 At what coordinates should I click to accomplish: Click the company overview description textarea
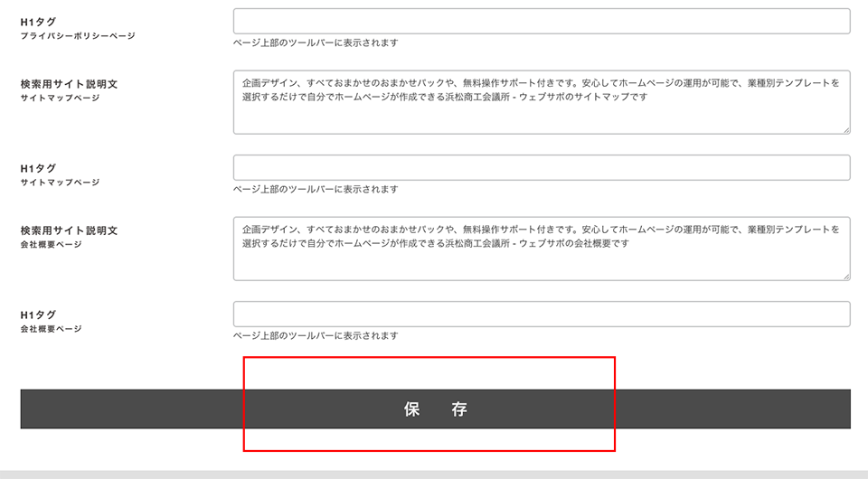(541, 249)
